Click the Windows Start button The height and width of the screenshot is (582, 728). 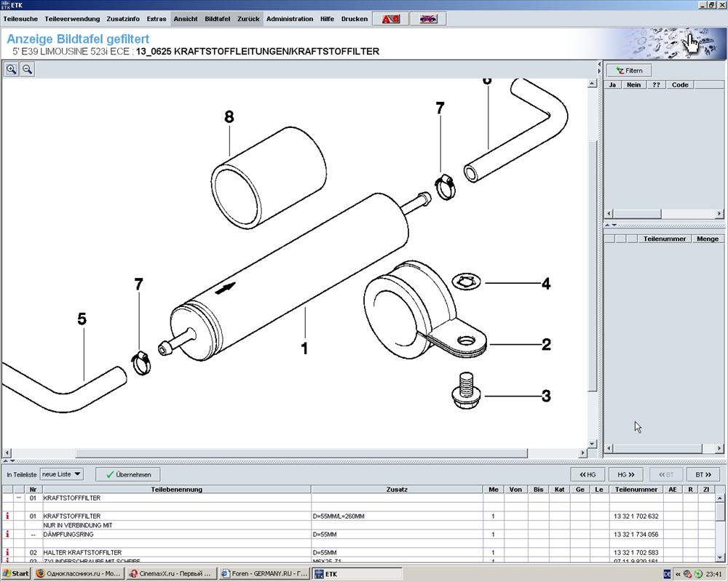tap(16, 574)
